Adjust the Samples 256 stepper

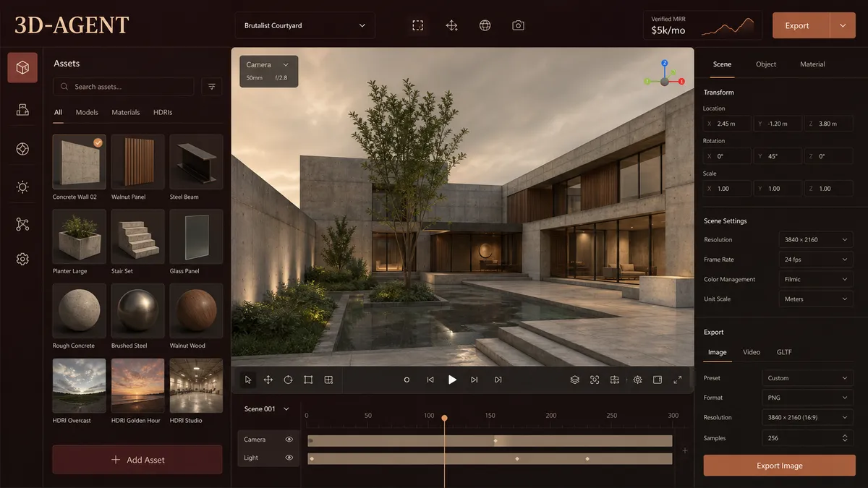tap(845, 438)
